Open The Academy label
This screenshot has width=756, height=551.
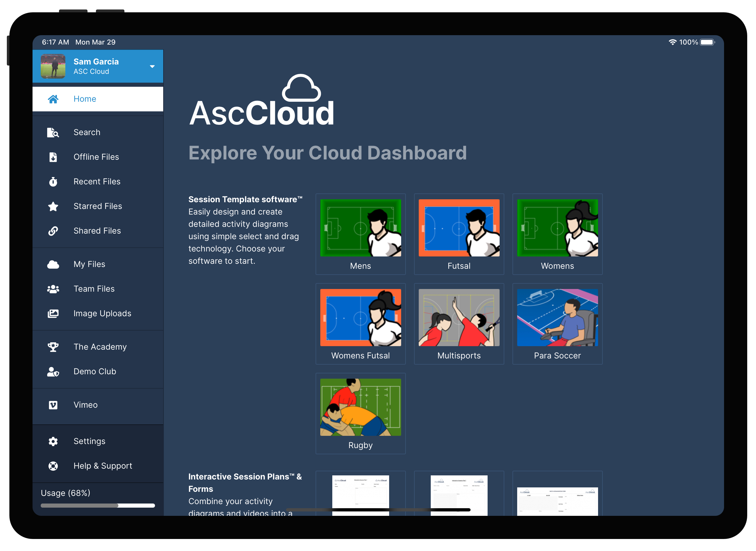click(x=100, y=347)
